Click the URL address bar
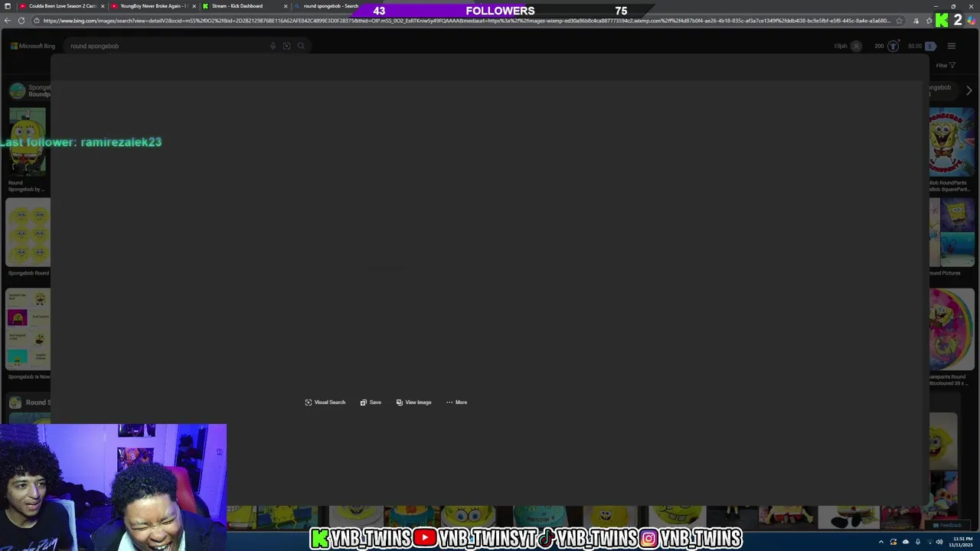This screenshot has width=980, height=551. click(x=467, y=21)
